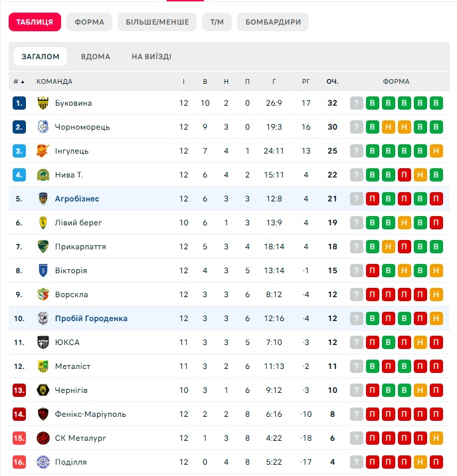This screenshot has width=457, height=476.
Task: Show the На виїзді away standings
Action: point(151,57)
